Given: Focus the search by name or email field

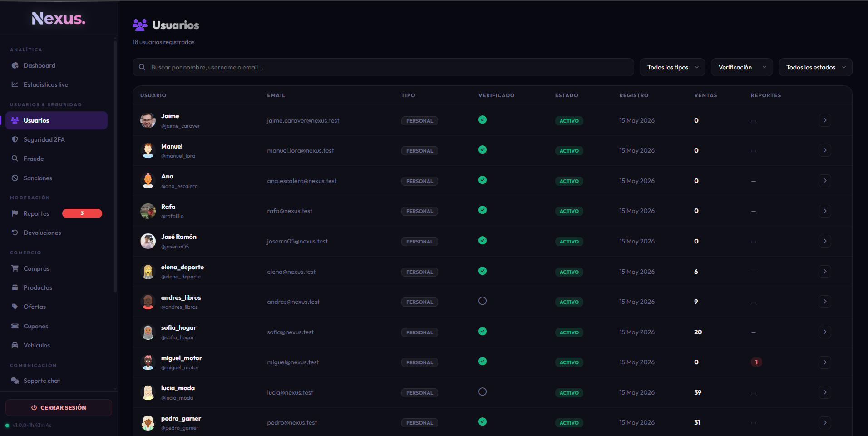Looking at the screenshot, I should click(383, 67).
